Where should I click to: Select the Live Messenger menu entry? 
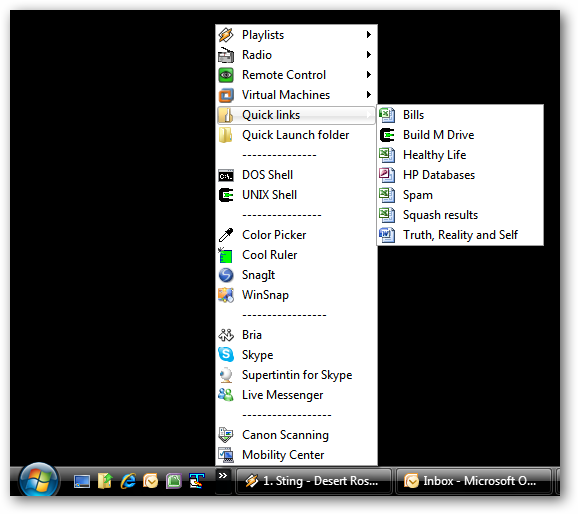pos(296,395)
